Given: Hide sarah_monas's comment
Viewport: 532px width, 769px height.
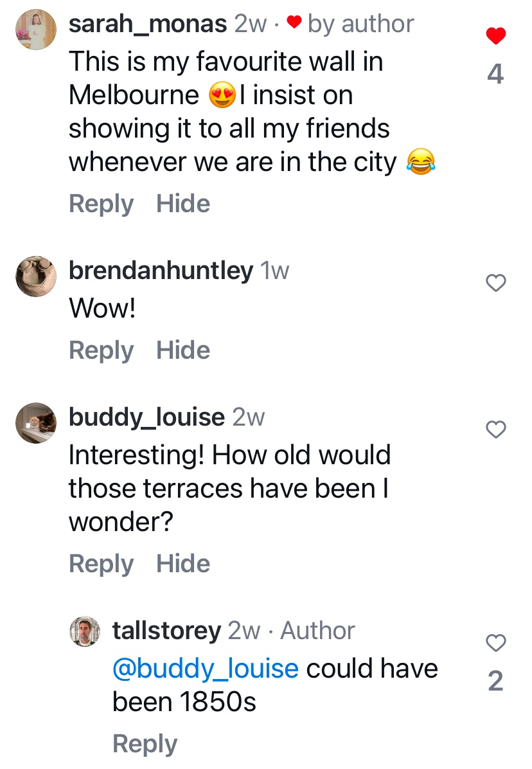Looking at the screenshot, I should 183,204.
